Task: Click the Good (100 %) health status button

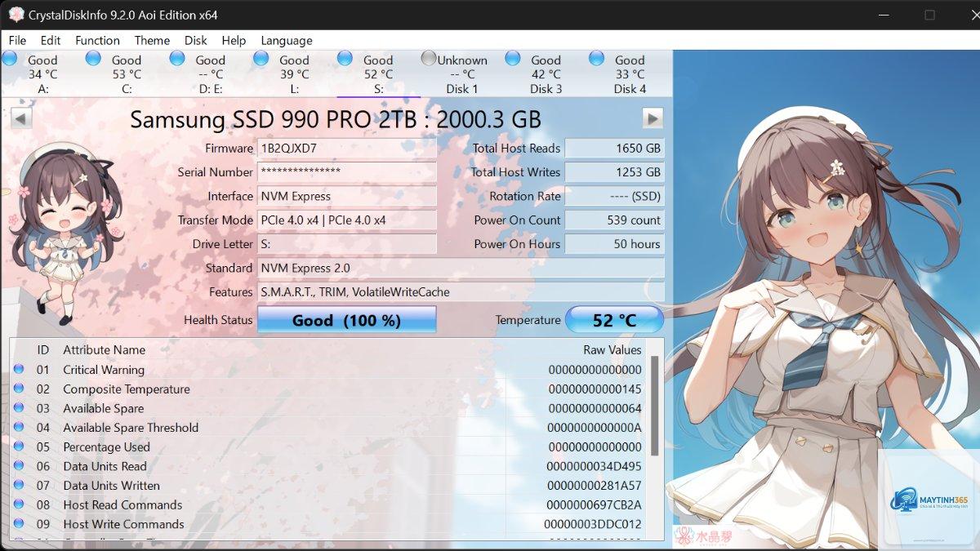Action: tap(347, 320)
